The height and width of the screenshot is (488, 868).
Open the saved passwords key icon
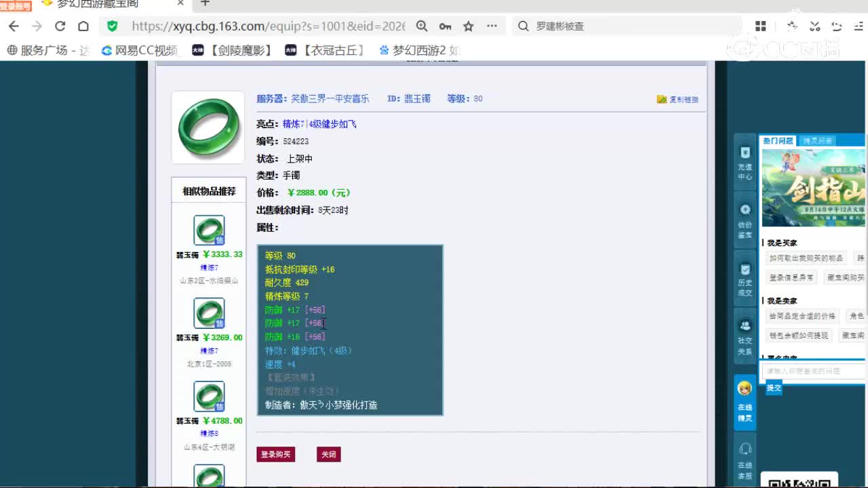pos(445,26)
